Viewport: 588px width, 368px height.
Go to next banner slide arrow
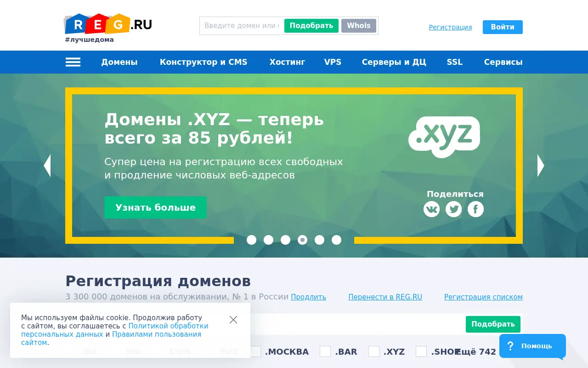point(541,166)
